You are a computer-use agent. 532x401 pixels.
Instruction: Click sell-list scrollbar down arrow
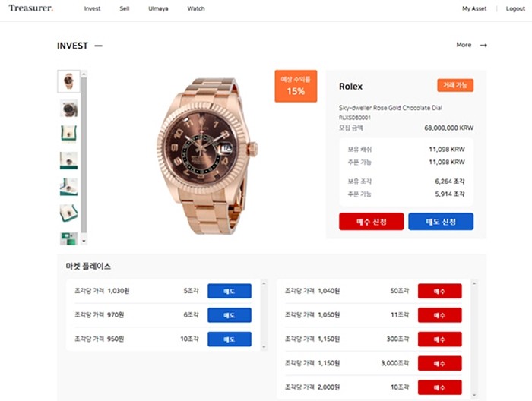(x=264, y=347)
